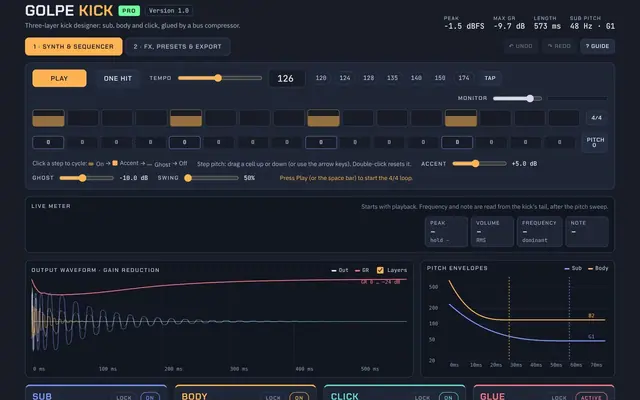
Task: Click the Redo button
Action: 559,46
